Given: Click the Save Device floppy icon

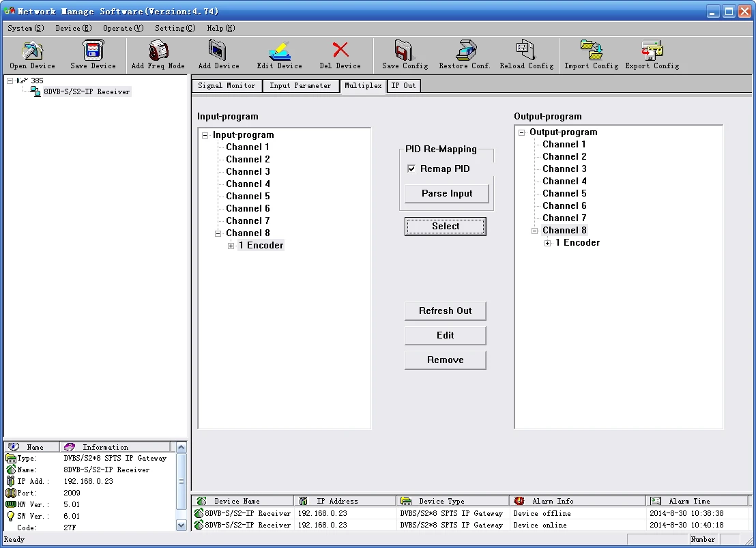Looking at the screenshot, I should [x=93, y=51].
